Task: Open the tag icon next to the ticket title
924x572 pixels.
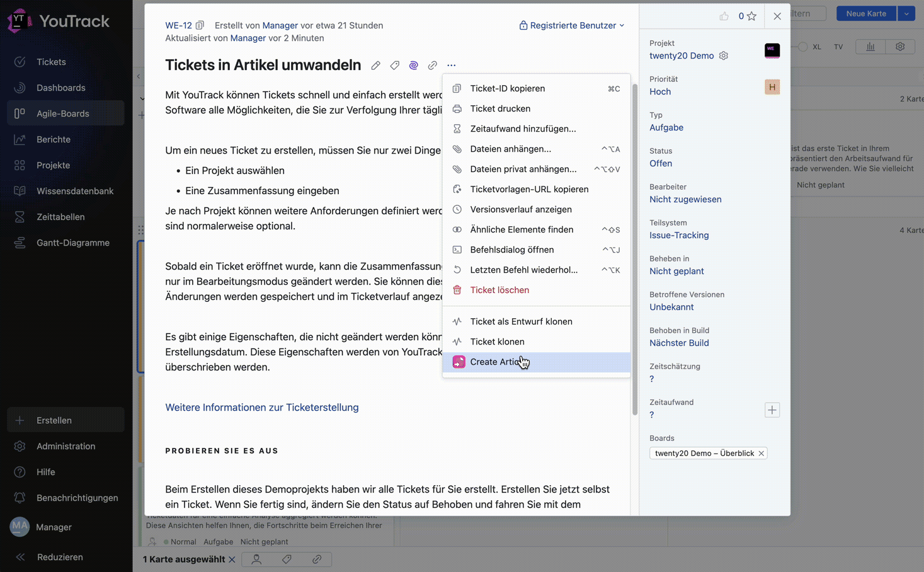Action: click(x=394, y=65)
